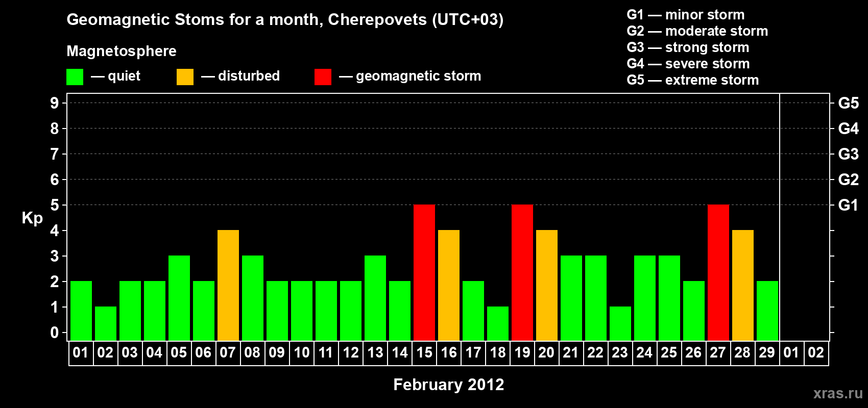
Task: Click the '15' date cell on the axis
Action: tap(424, 353)
